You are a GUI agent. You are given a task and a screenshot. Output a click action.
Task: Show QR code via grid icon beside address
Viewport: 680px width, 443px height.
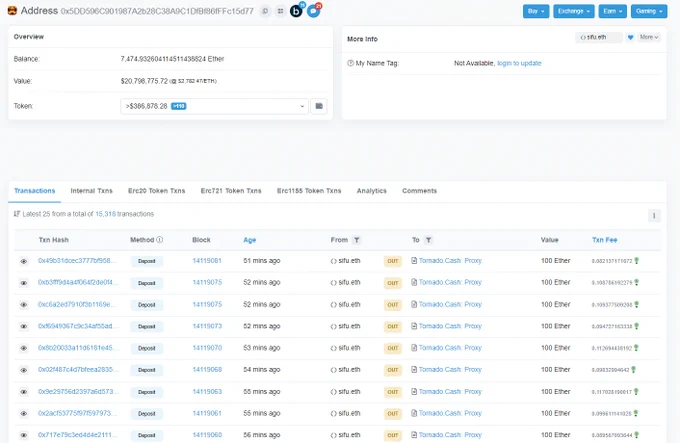coord(281,11)
